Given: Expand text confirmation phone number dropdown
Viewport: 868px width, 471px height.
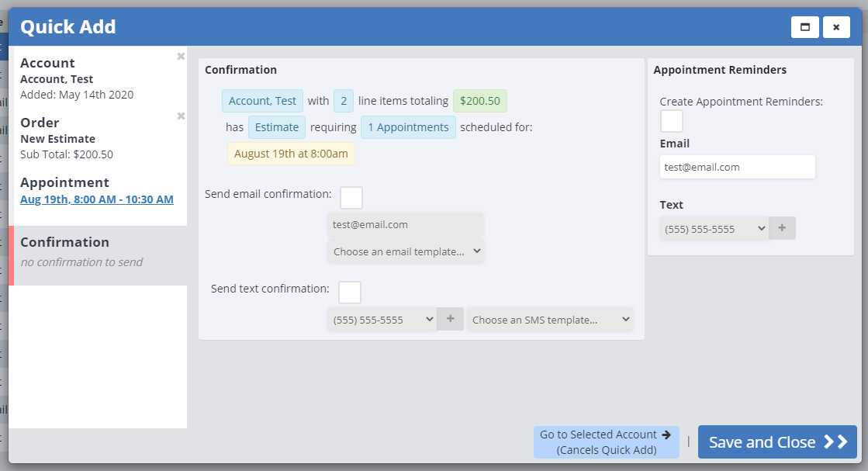Looking at the screenshot, I should tap(382, 320).
